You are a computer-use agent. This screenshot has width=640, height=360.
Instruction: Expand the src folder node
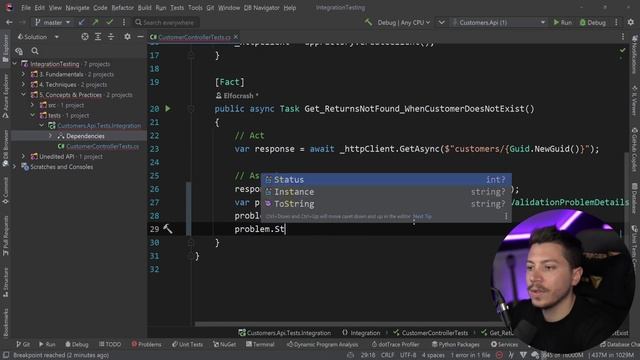point(32,105)
